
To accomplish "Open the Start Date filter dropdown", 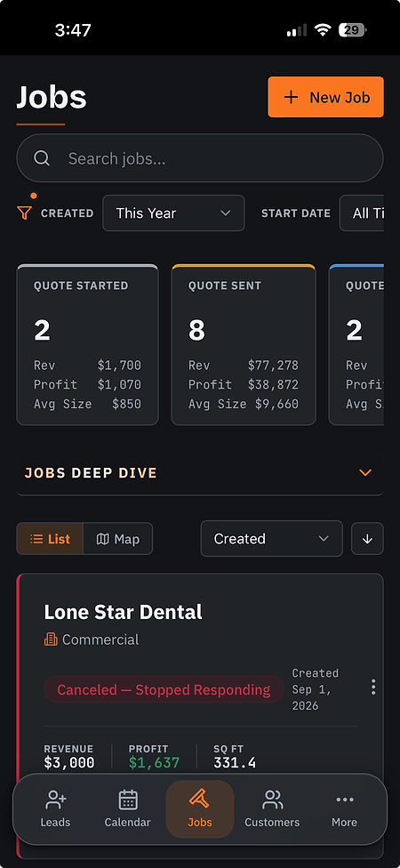I will click(361, 213).
